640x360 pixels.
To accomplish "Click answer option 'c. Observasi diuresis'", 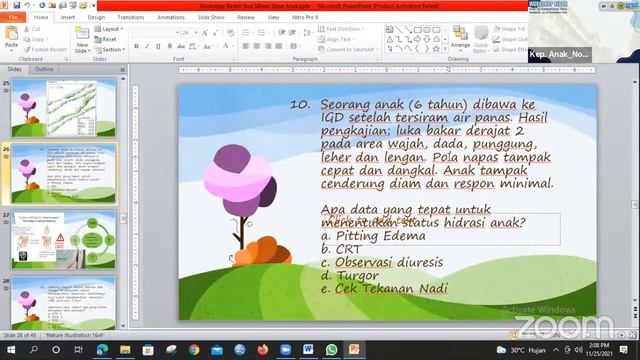I will point(382,262).
